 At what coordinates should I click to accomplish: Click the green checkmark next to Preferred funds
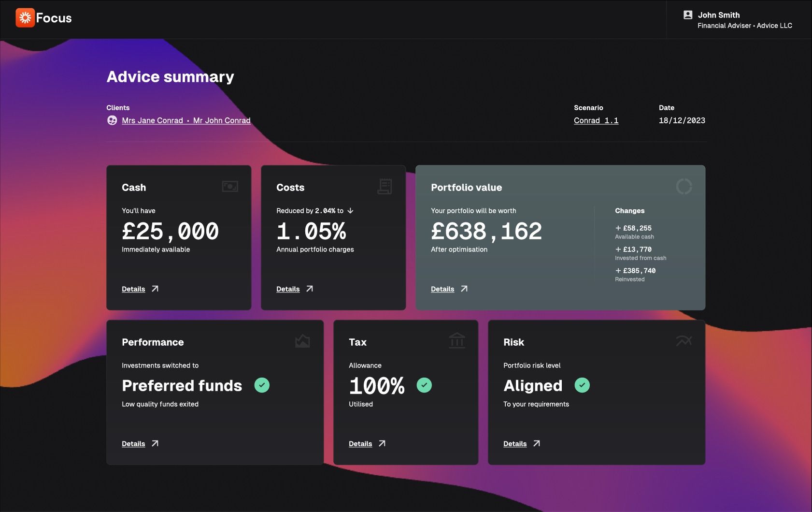(262, 385)
